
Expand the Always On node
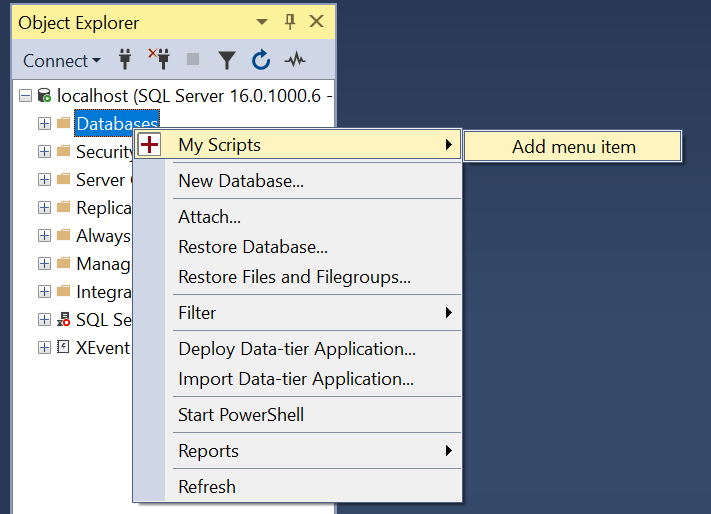pyautogui.click(x=44, y=236)
